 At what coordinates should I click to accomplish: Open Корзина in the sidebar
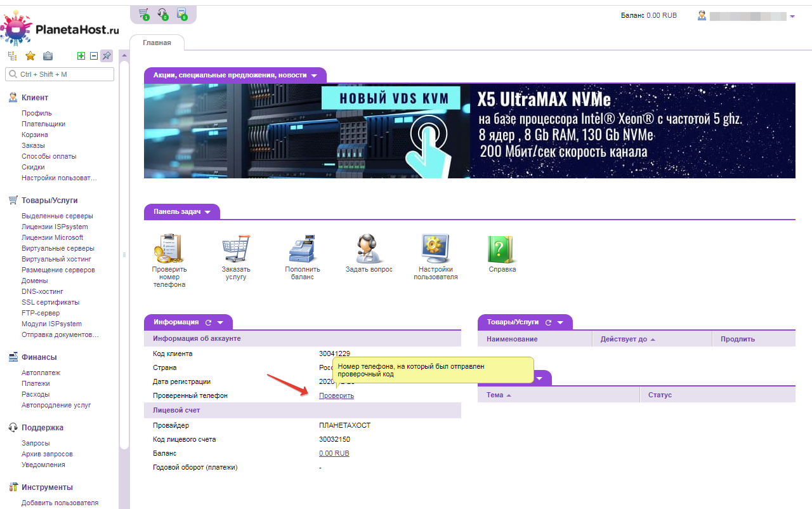pos(35,135)
